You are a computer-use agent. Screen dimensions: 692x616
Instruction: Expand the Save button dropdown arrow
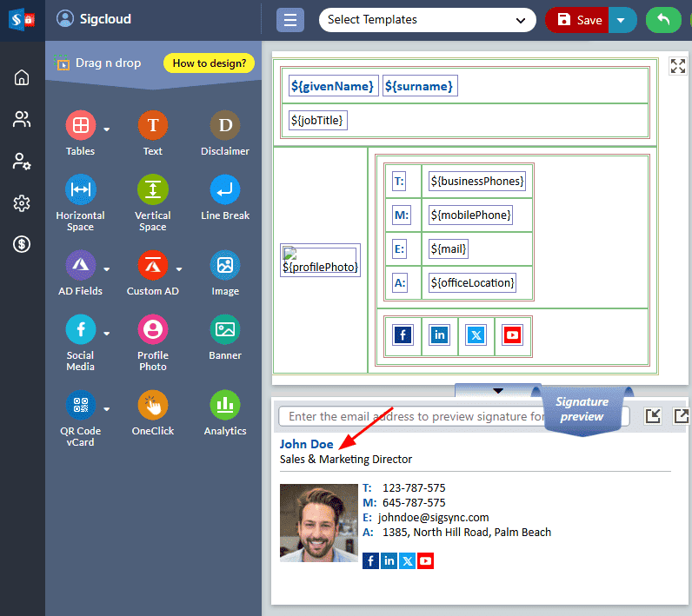621,20
